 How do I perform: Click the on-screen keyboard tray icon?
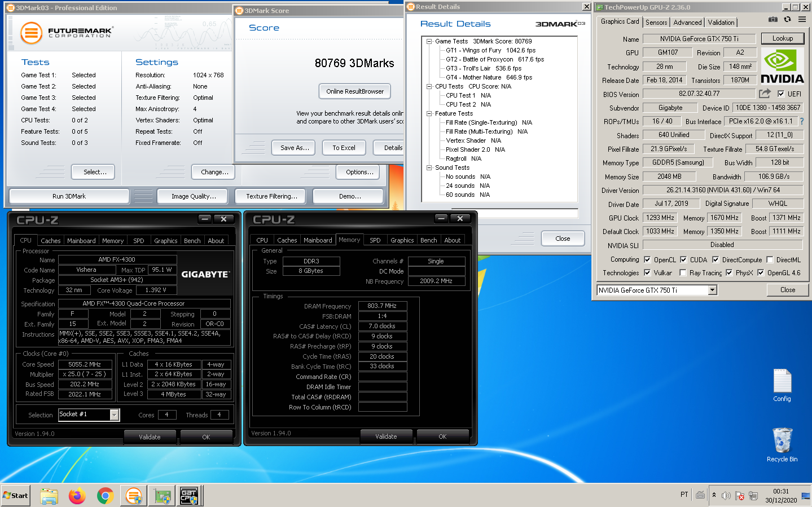pyautogui.click(x=700, y=495)
